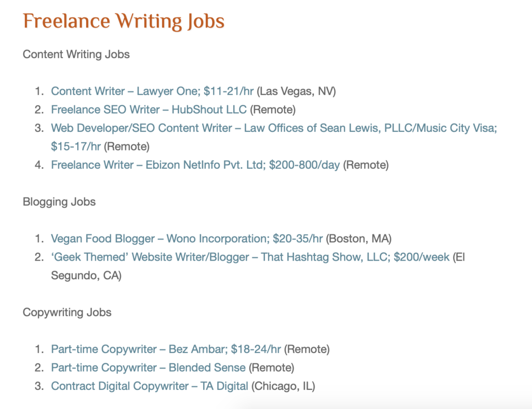Click the Freelance Writing Jobs page heading
532x409 pixels.
tap(124, 22)
